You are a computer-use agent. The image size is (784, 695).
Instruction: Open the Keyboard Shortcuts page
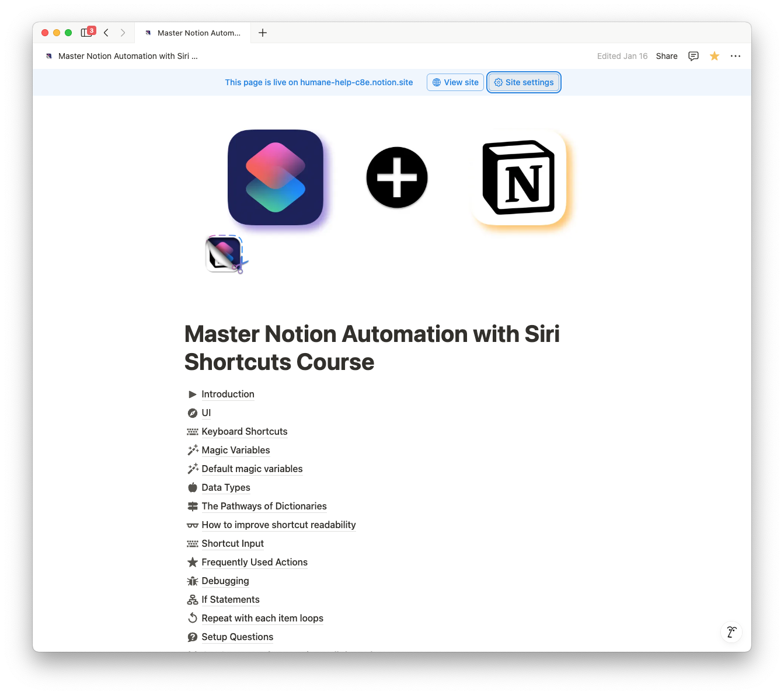245,432
